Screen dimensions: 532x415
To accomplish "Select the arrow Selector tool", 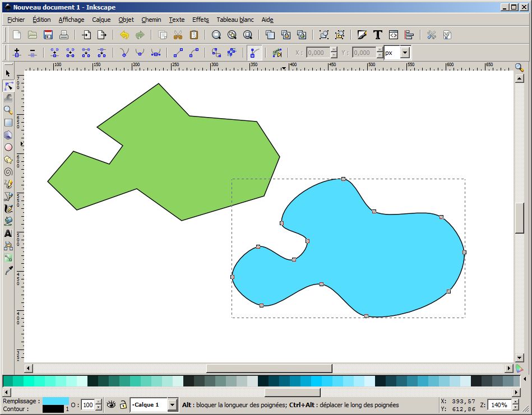I will point(8,73).
